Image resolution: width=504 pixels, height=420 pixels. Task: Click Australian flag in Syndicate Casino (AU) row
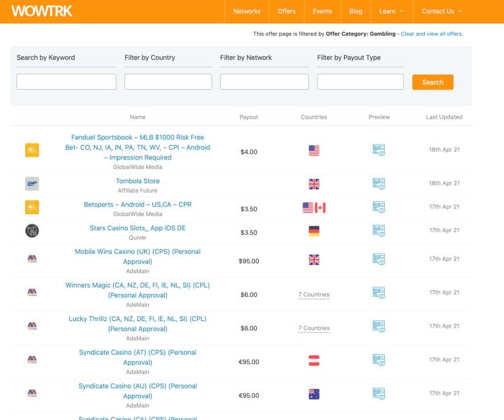pos(314,394)
